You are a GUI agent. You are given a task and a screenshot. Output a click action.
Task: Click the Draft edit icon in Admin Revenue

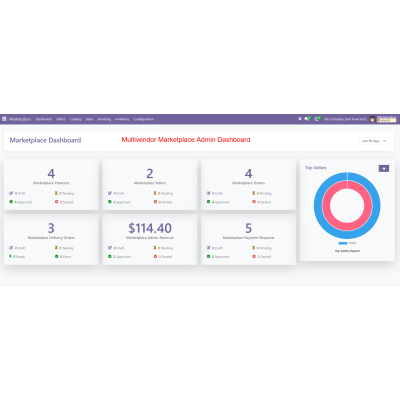tap(110, 248)
